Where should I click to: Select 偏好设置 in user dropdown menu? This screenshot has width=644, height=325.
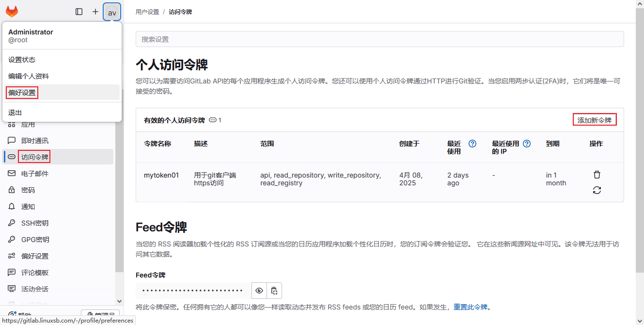point(22,93)
